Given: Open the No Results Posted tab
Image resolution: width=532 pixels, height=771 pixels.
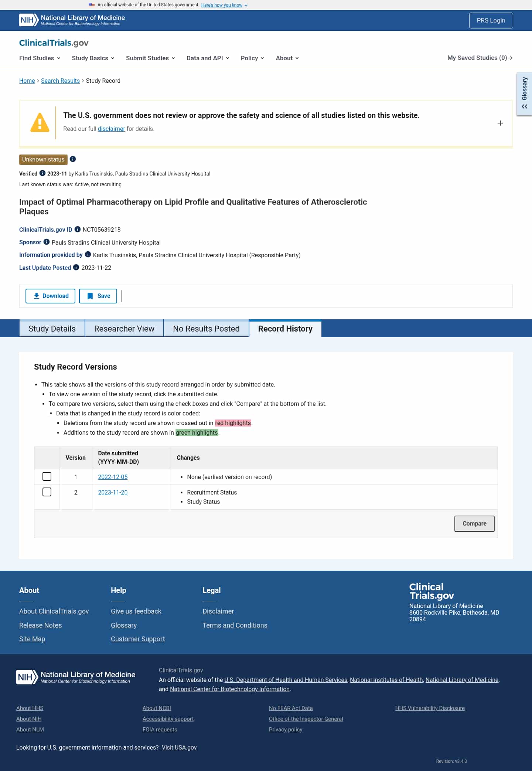Looking at the screenshot, I should click(206, 329).
